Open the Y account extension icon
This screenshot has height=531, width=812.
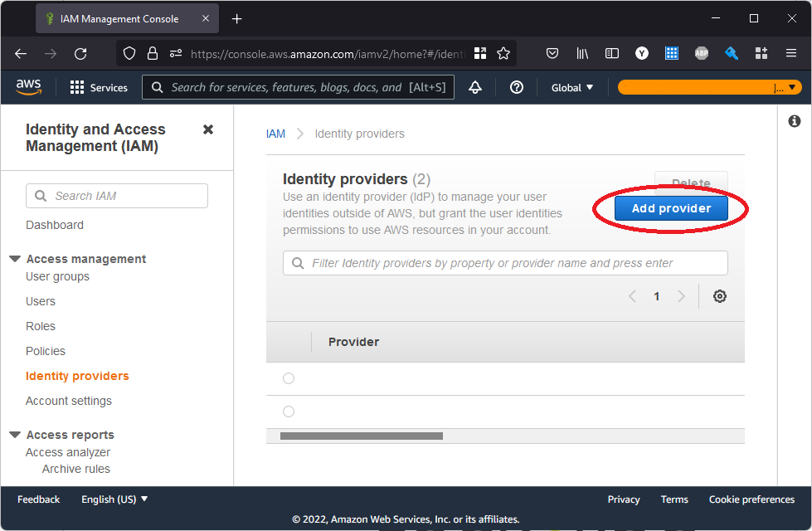[642, 53]
